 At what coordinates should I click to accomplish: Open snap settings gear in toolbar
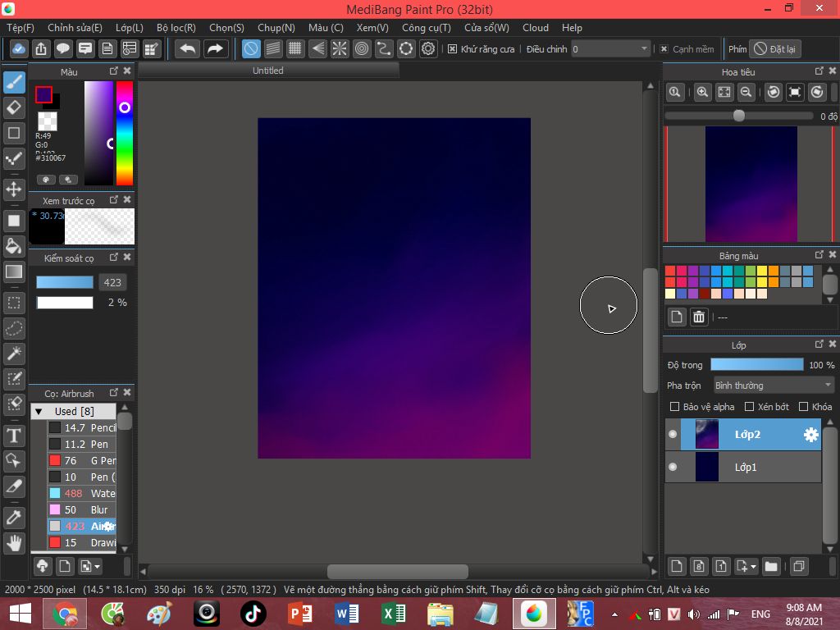pyautogui.click(x=428, y=48)
